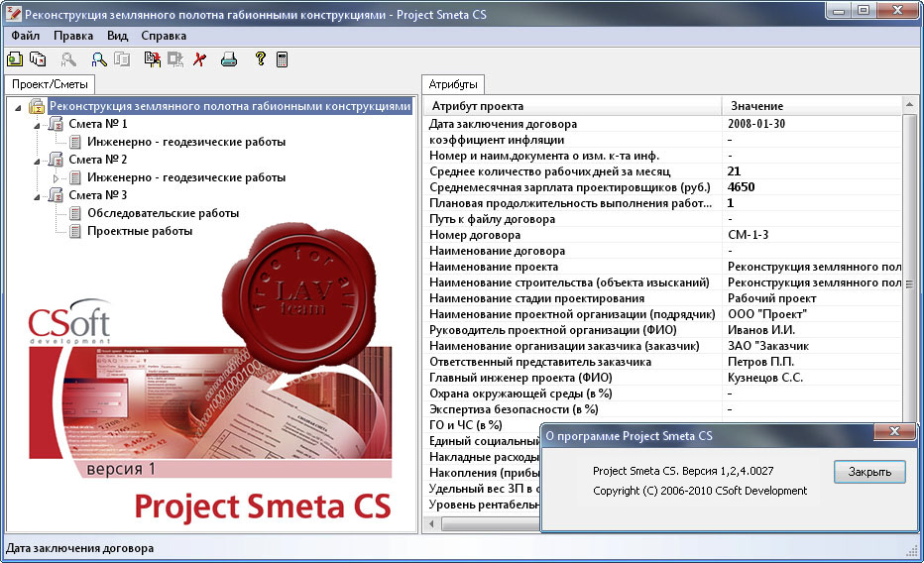Click the attributes vertical scrollbar up arrow
The height and width of the screenshot is (563, 924).
pos(909,104)
